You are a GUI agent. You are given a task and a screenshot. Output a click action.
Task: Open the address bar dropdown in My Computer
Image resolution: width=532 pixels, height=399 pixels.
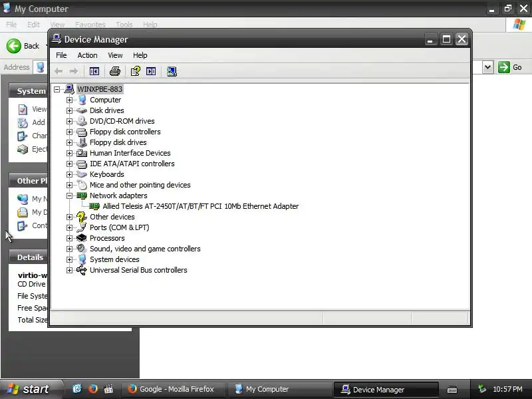pyautogui.click(x=487, y=67)
